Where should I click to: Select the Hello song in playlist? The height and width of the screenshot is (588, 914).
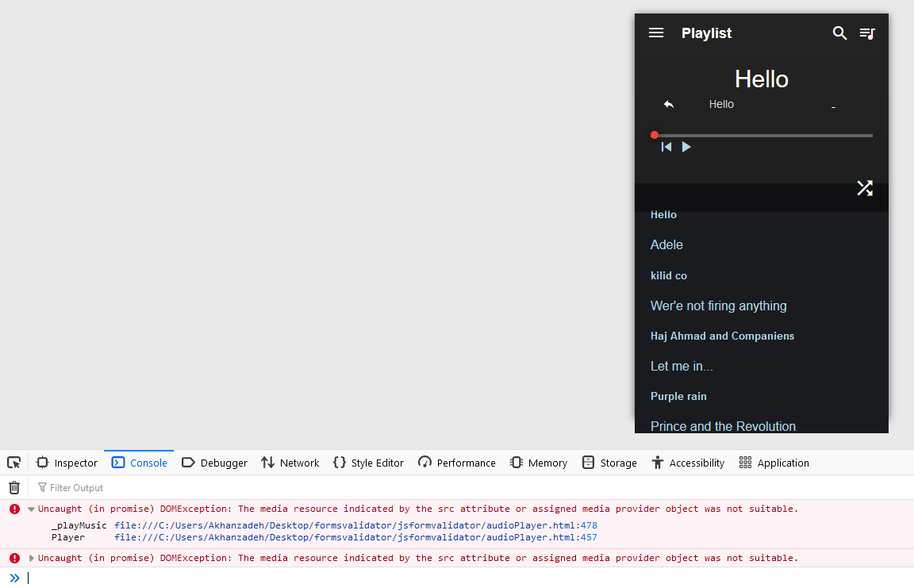point(663,214)
